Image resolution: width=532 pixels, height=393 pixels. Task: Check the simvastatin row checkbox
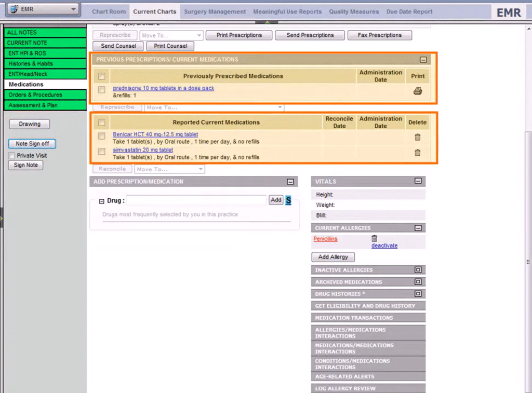102,151
